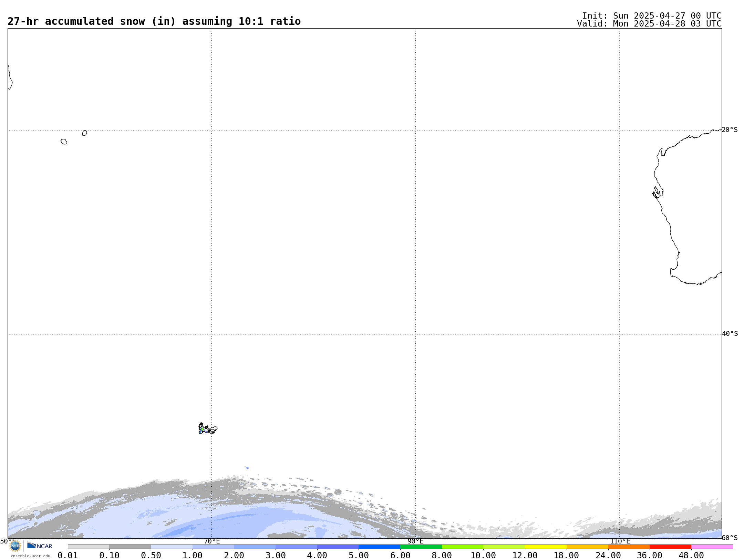Select the pale blue 0.50–1.00 legend swatch
The width and height of the screenshot is (744, 560).
172,547
